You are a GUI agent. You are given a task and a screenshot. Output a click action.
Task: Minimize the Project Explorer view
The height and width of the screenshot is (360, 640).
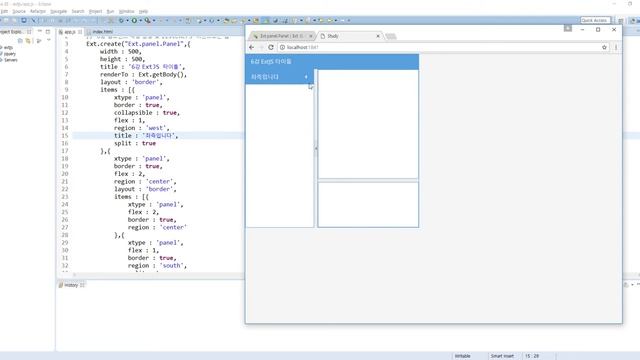(40, 31)
